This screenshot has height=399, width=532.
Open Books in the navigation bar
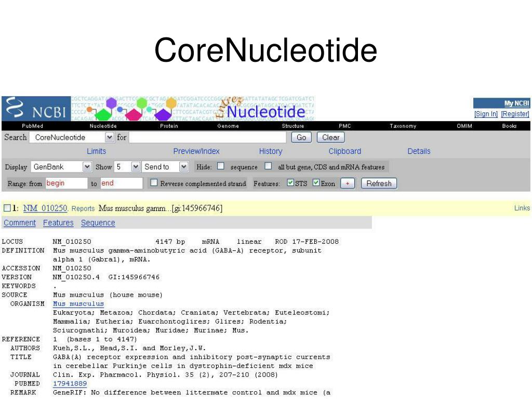(x=509, y=126)
